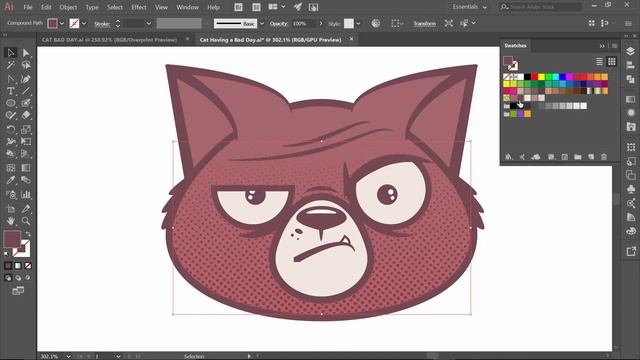640x360 pixels.
Task: Switch to the CAT BAD DAY.ai tab
Action: click(x=109, y=40)
